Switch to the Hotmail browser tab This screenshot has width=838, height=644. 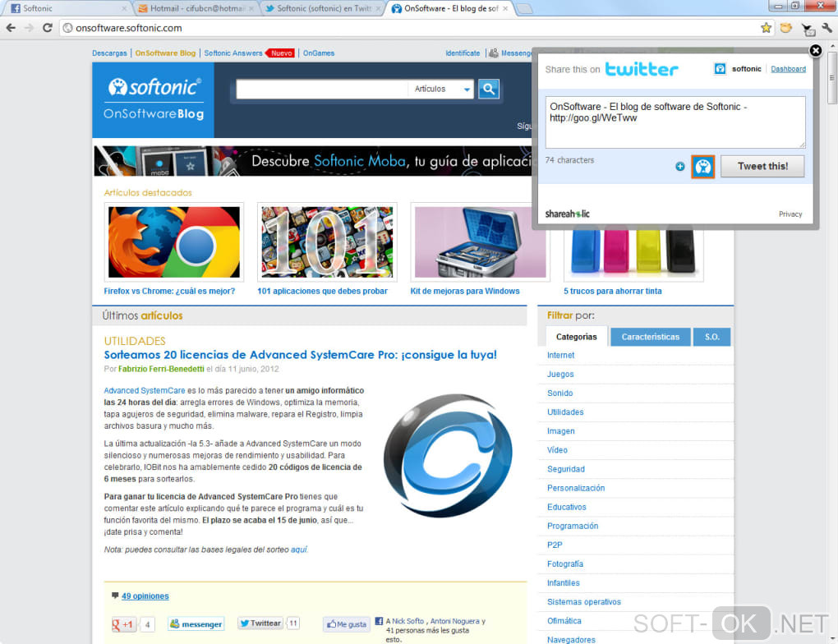pos(196,8)
